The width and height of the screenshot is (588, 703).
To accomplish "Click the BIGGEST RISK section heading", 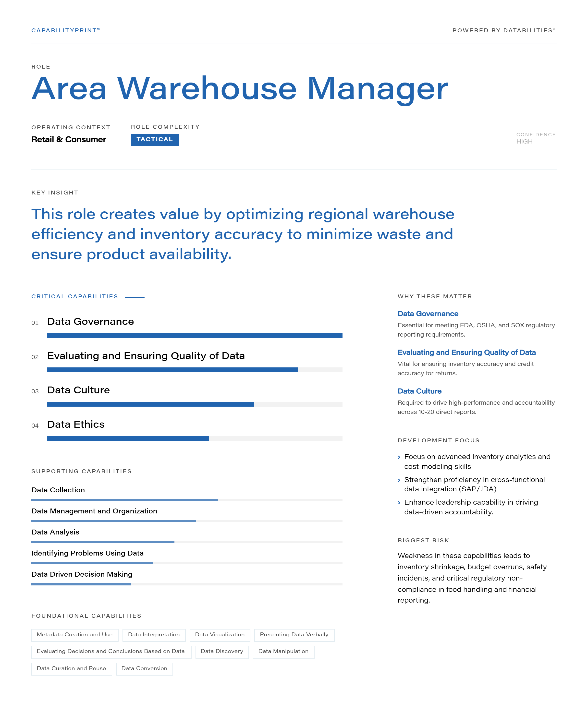I will click(423, 541).
